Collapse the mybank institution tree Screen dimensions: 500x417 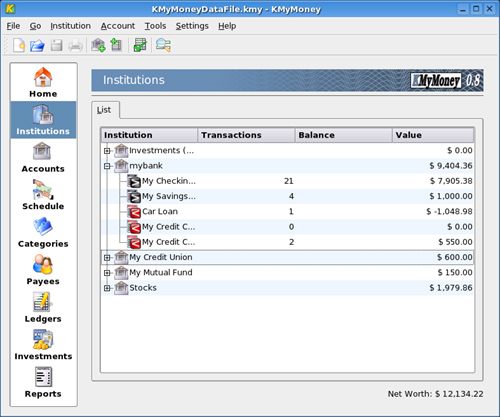click(x=107, y=166)
